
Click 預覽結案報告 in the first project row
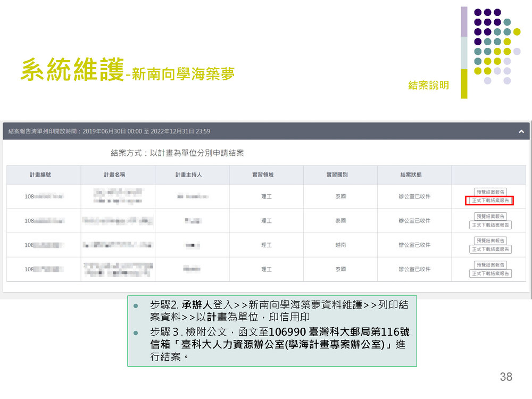490,192
